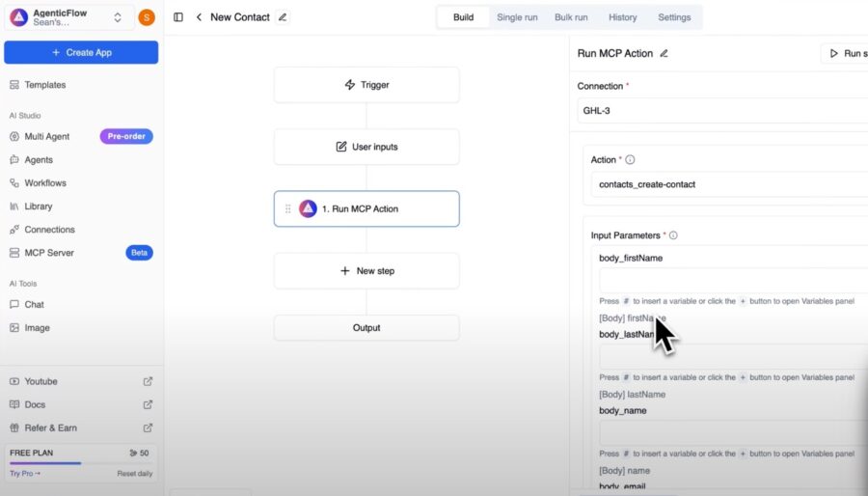Click the orange S user avatar

[147, 17]
